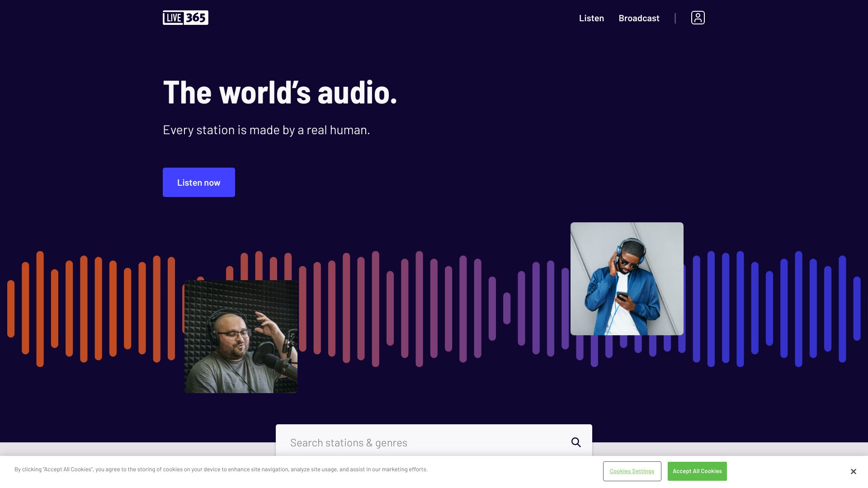This screenshot has width=868, height=488.
Task: Click the "Every station is made" subtitle
Action: pyautogui.click(x=266, y=130)
